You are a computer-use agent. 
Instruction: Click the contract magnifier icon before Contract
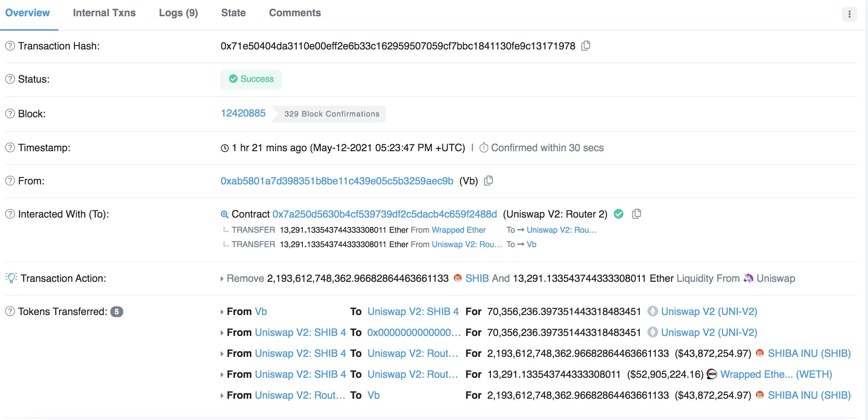pos(225,214)
